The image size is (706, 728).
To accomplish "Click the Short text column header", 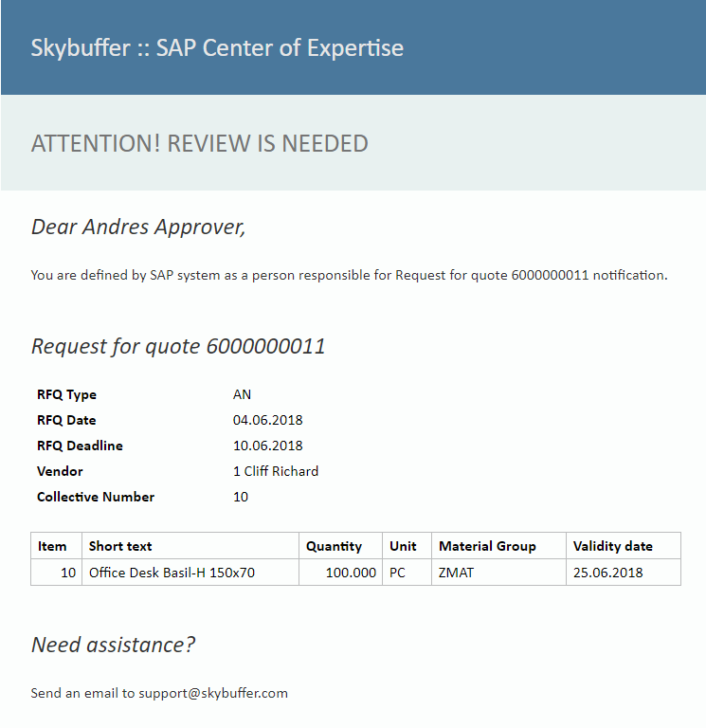I will tap(120, 546).
